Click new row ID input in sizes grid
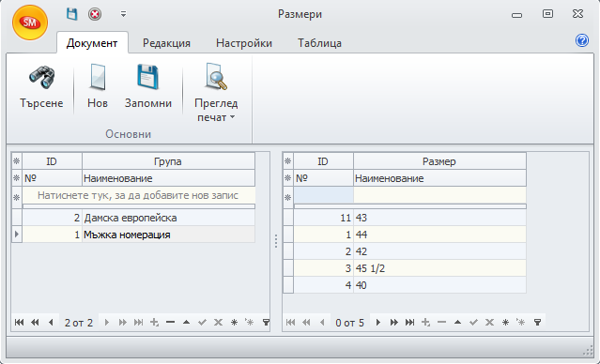 click(323, 195)
